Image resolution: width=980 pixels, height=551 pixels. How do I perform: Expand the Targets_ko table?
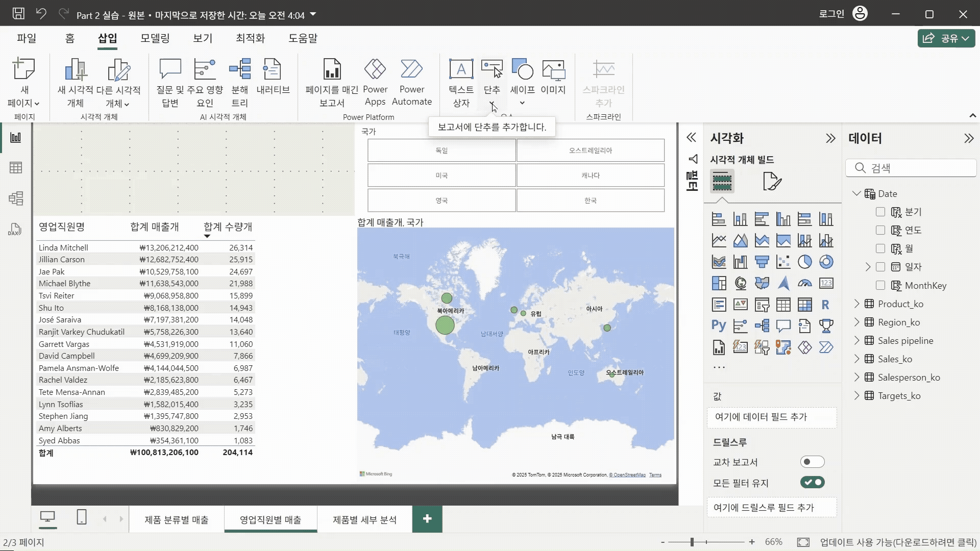pyautogui.click(x=856, y=395)
